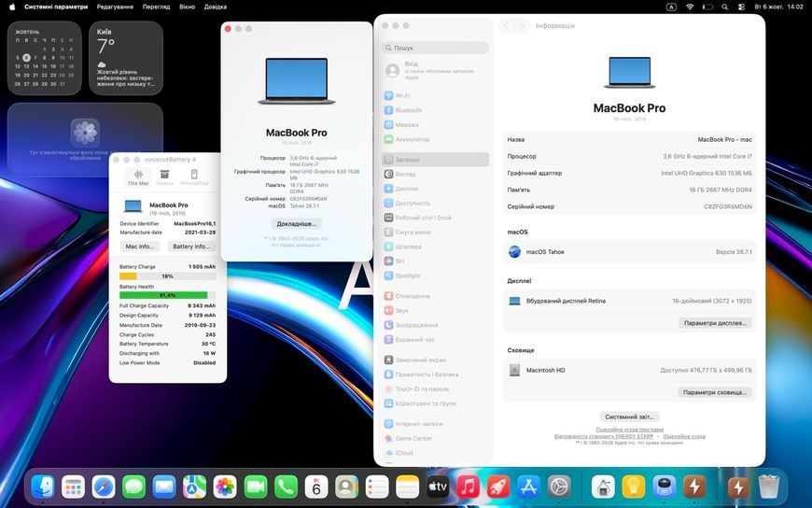812x508 pixels.
Task: Select Шпалера in settings sidebar
Action: tap(435, 247)
